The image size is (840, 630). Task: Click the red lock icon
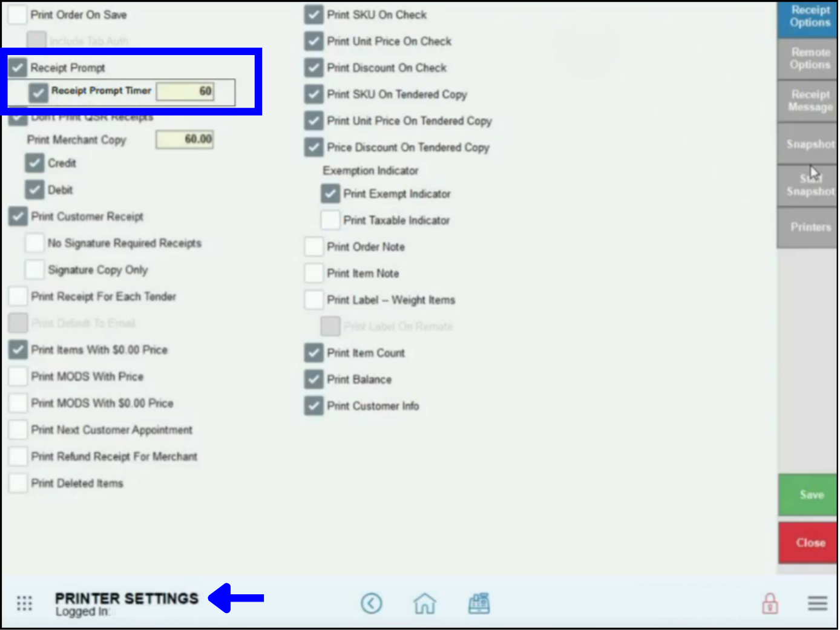(x=770, y=603)
